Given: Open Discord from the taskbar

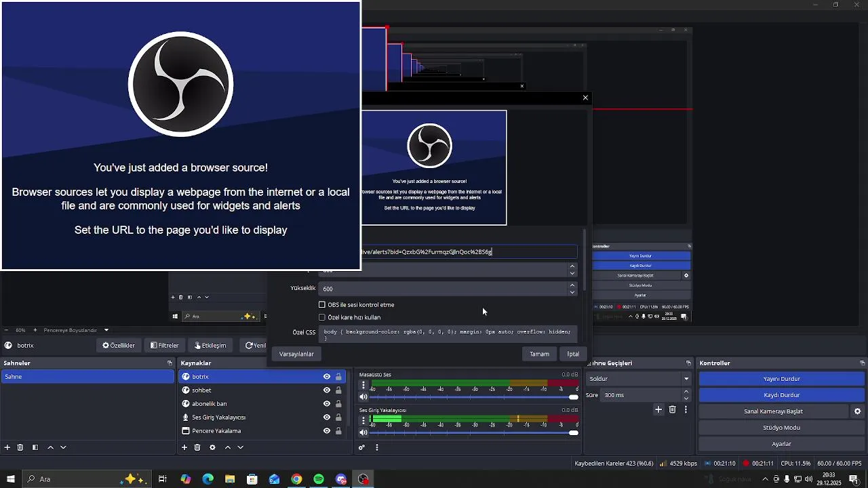Looking at the screenshot, I should pos(341,479).
